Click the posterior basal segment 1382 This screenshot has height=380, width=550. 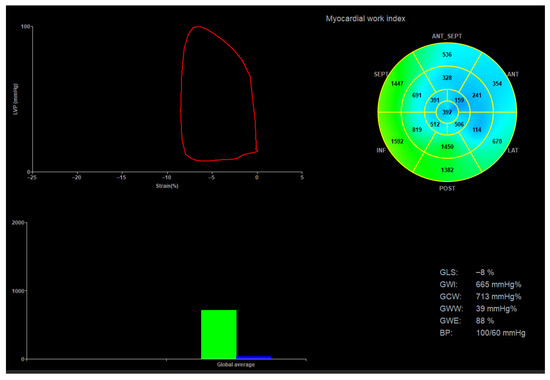(x=447, y=170)
